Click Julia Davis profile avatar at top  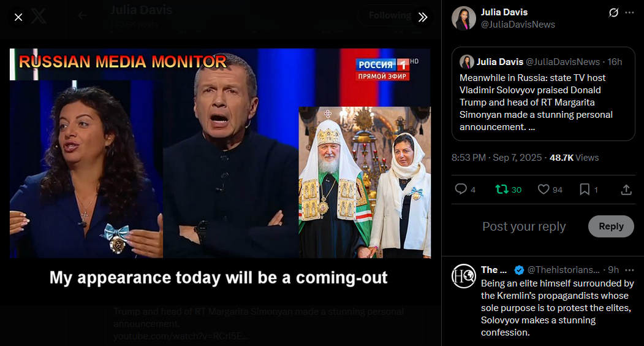coord(464,18)
